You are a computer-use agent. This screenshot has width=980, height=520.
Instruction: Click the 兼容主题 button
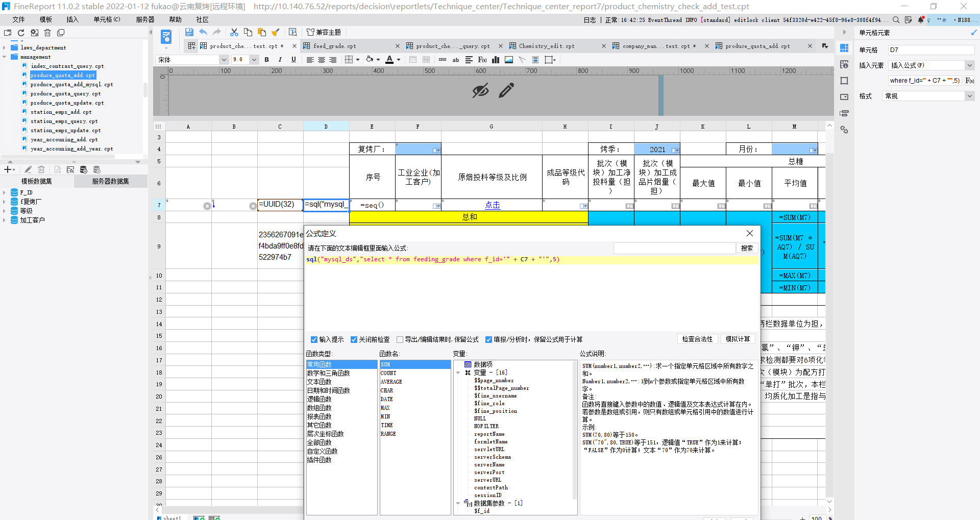pyautogui.click(x=324, y=32)
